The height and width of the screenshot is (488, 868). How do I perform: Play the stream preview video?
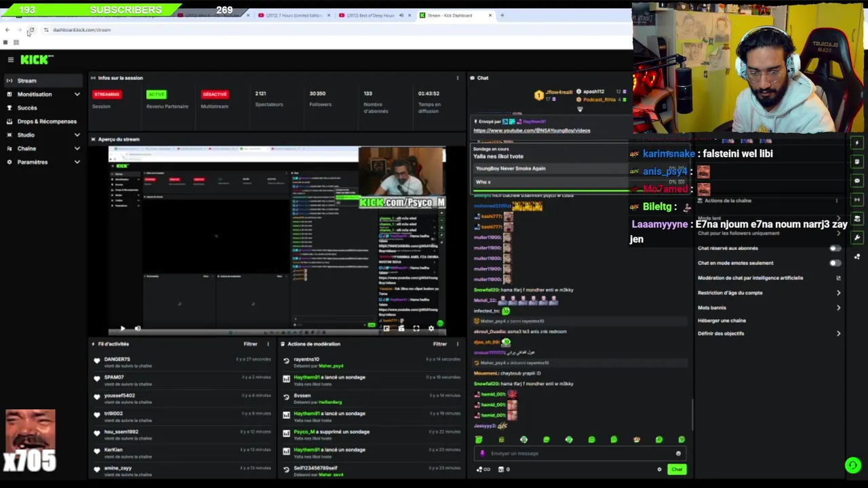[x=123, y=329]
